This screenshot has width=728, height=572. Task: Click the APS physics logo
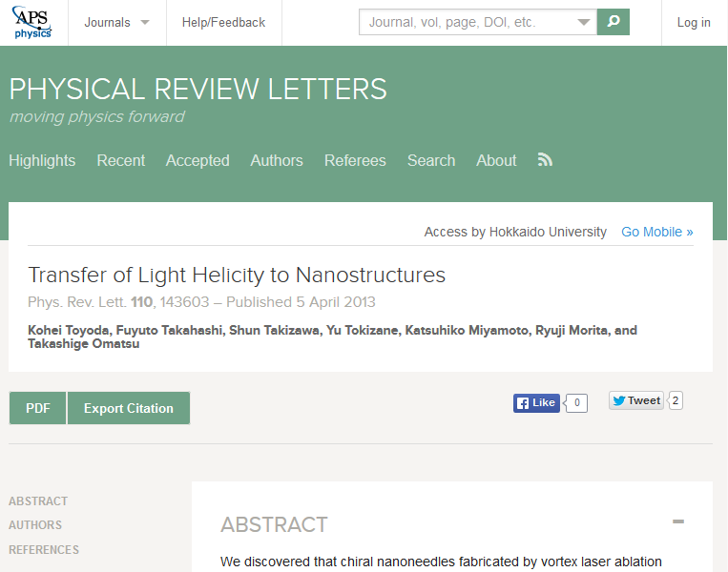coord(32,22)
